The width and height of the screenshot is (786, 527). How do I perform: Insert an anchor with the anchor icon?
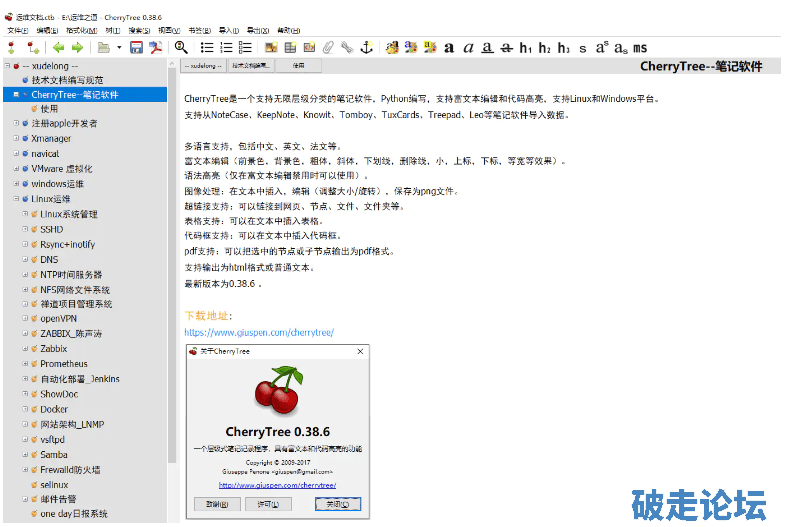(x=366, y=47)
